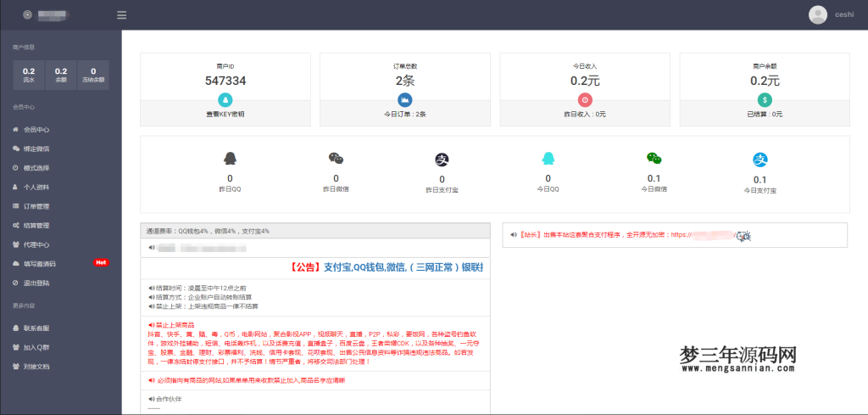Click the 结算时间 notice line

[198, 288]
